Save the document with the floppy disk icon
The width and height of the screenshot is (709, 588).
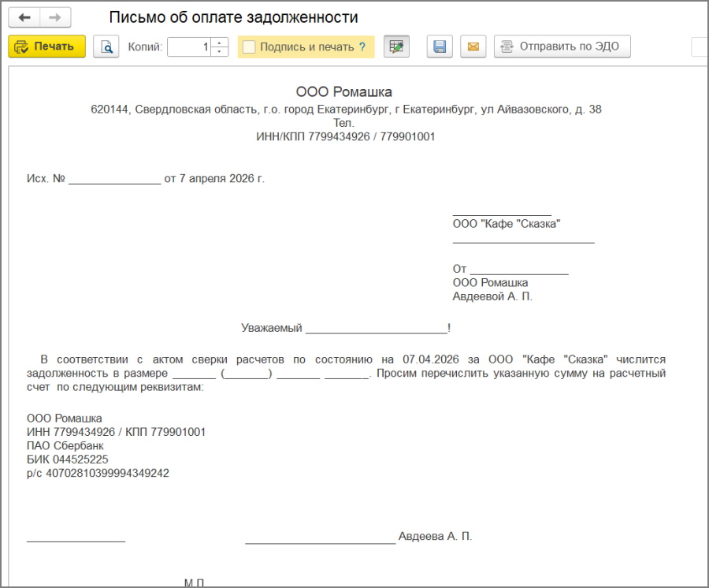[x=440, y=47]
